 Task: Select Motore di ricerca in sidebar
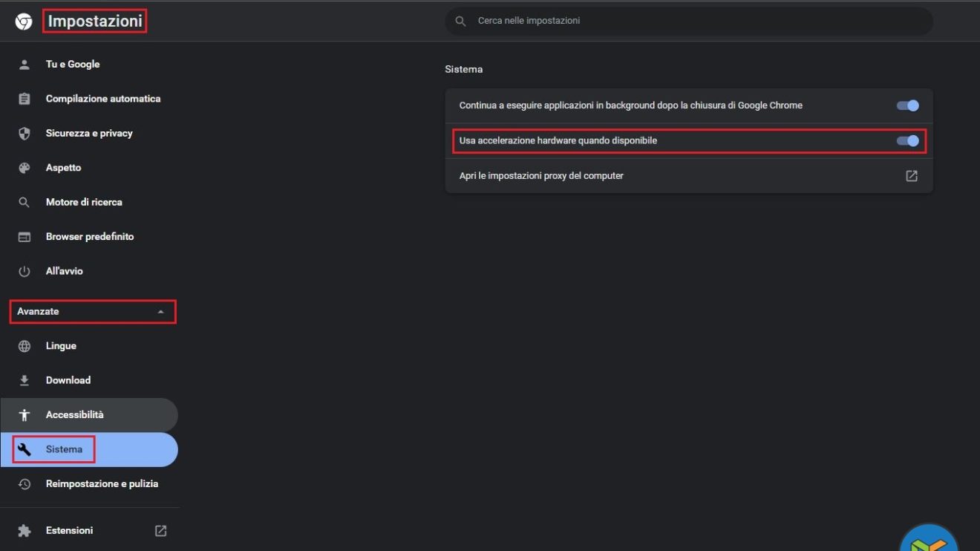[x=84, y=202]
